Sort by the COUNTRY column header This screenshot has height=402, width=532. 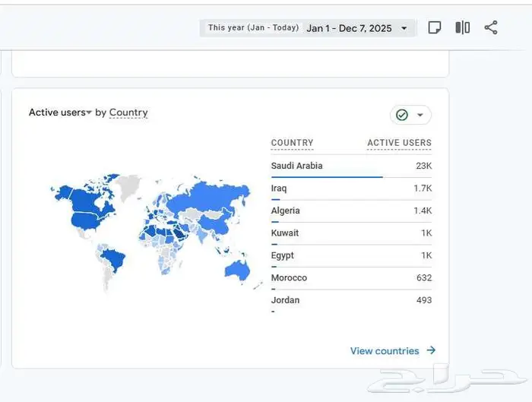(292, 143)
